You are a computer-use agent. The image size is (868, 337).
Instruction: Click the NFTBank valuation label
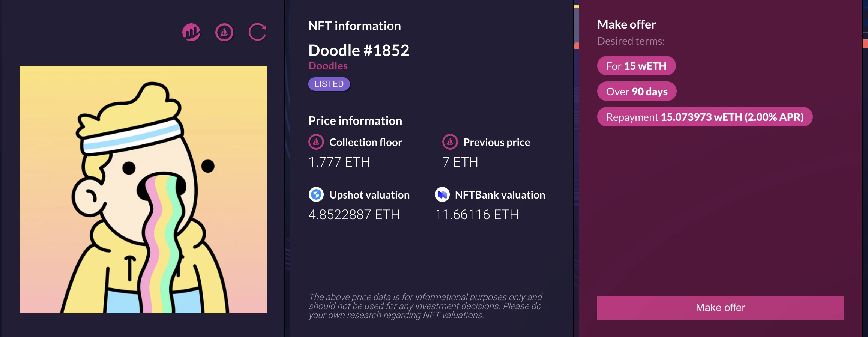[500, 195]
